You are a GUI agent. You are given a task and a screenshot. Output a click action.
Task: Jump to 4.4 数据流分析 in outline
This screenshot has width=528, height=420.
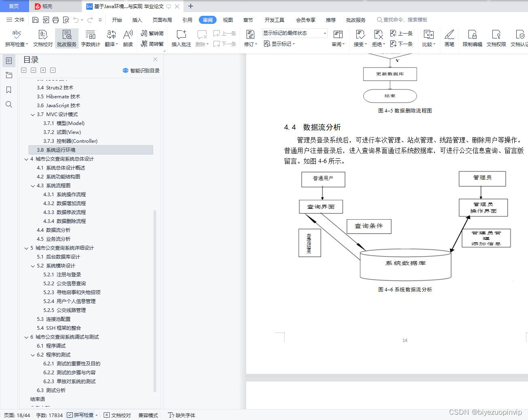point(53,230)
